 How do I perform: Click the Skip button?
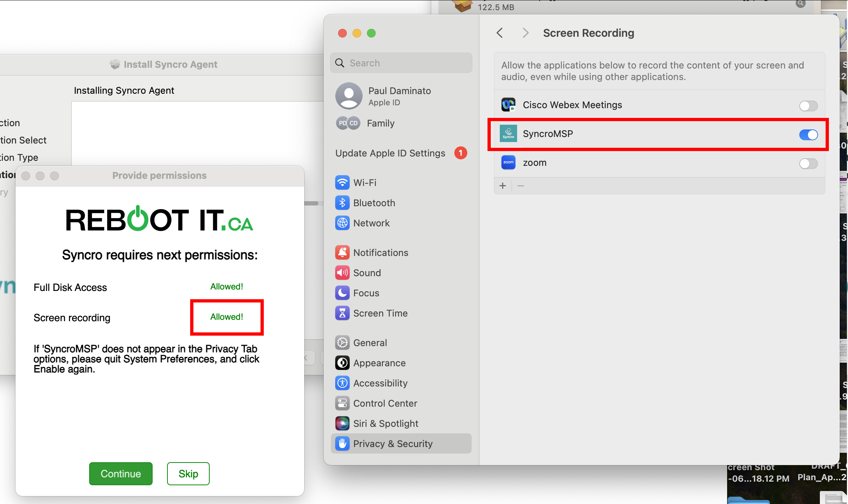188,474
